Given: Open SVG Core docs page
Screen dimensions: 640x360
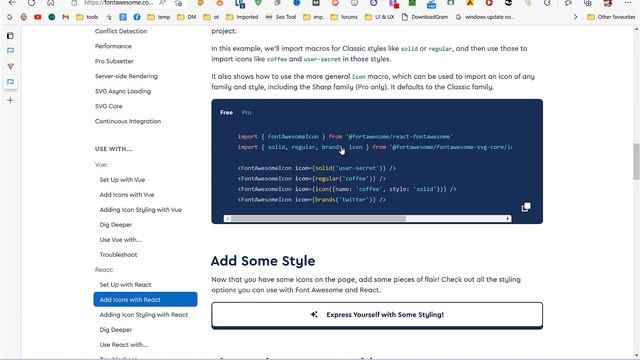Looking at the screenshot, I should click(109, 106).
